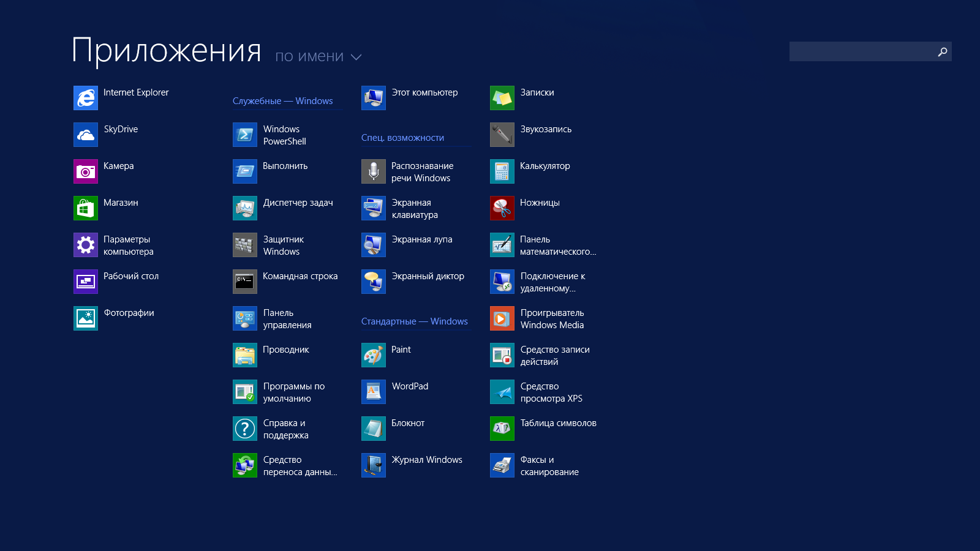Click the 'Командная строка' label text
This screenshot has width=980, height=551.
300,276
